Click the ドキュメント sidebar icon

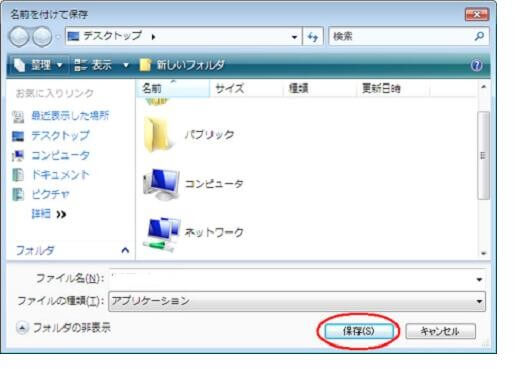[18, 175]
